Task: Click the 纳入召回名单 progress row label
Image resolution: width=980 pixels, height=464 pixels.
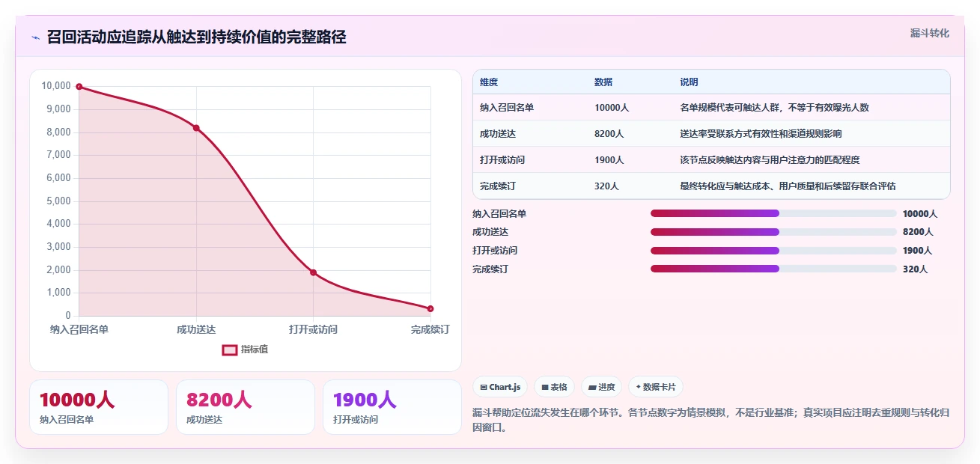Action: click(x=499, y=214)
